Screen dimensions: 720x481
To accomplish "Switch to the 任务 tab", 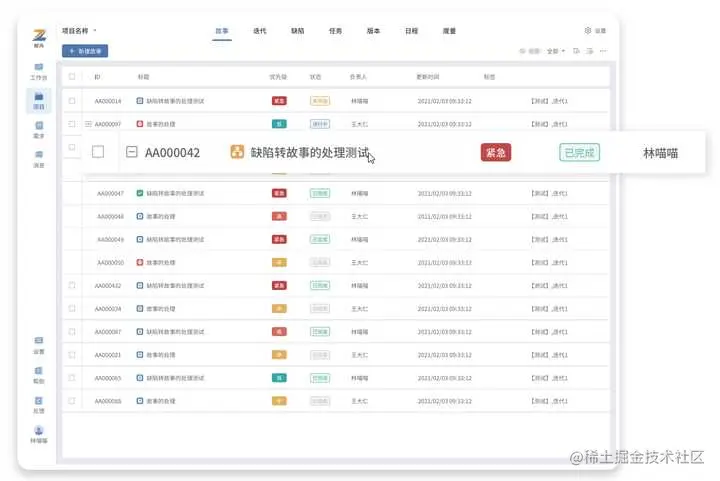I will click(336, 31).
